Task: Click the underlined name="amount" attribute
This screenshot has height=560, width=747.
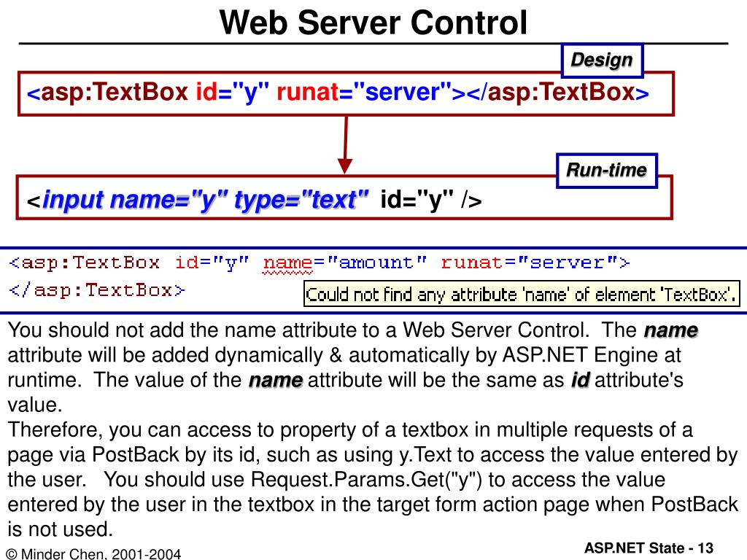Action: [345, 263]
